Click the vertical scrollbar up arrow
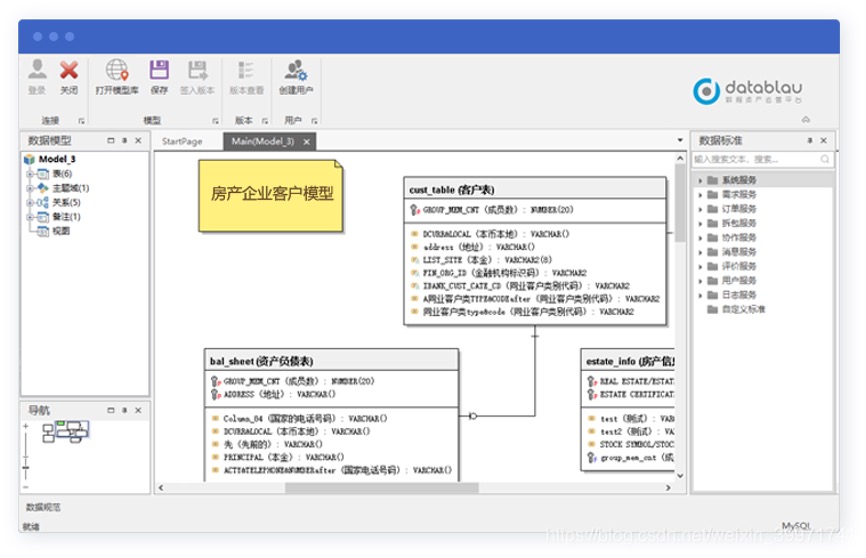This screenshot has width=866, height=558. coord(680,159)
